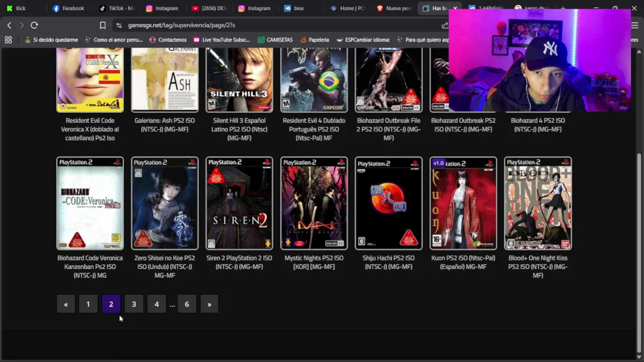This screenshot has width=644, height=362.
Task: Switch to the Home | PC tab
Action: coord(348,8)
